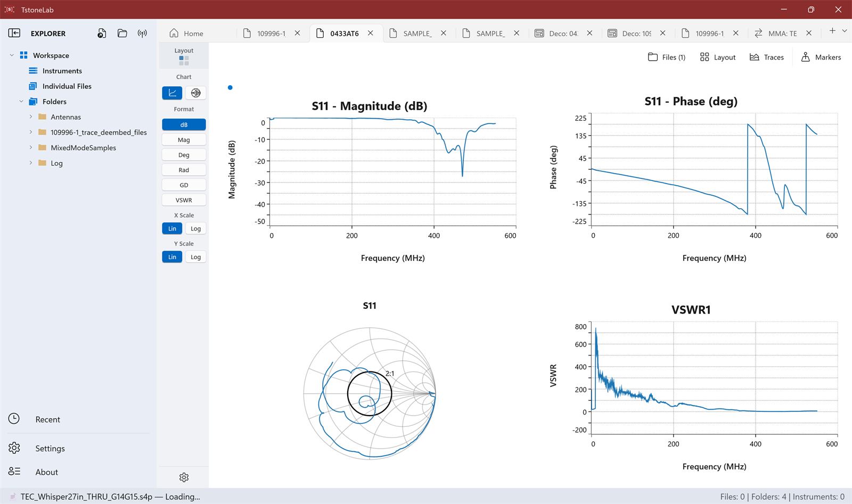Collapse the Explorer sidebar panel icon

[x=14, y=33]
